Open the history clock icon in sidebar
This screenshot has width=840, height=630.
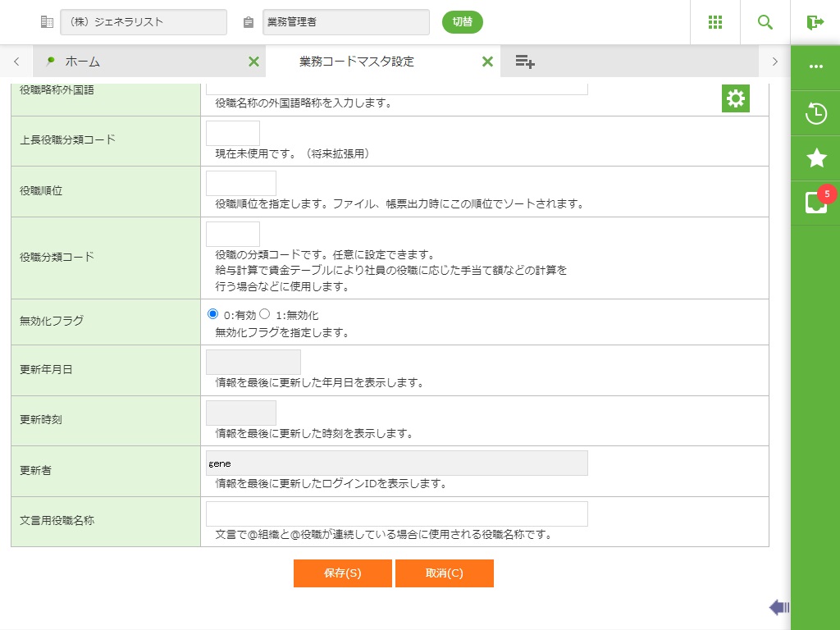pos(815,113)
